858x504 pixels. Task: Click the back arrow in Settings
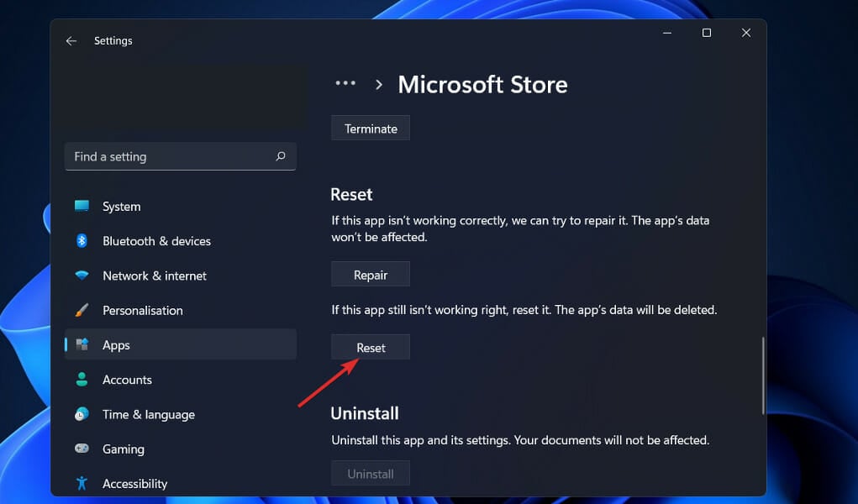[71, 41]
